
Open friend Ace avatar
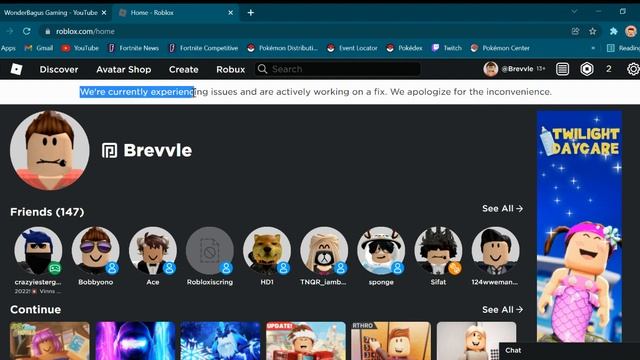(x=153, y=251)
